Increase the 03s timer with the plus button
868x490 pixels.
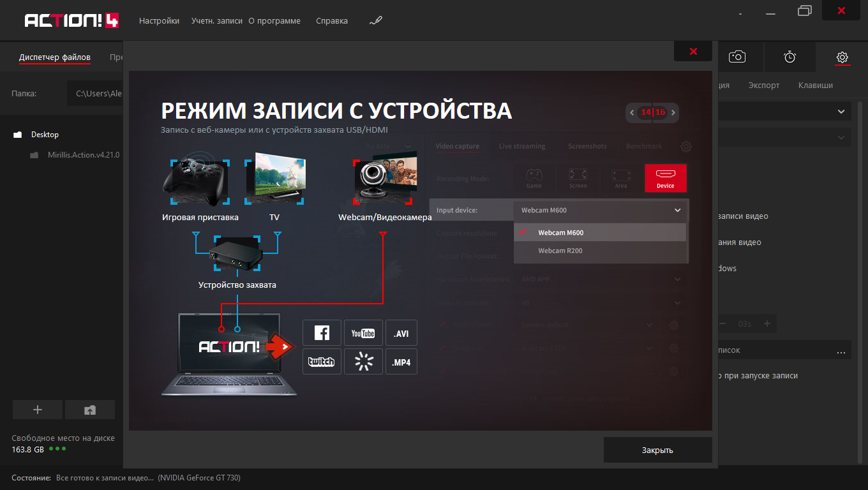tap(767, 323)
